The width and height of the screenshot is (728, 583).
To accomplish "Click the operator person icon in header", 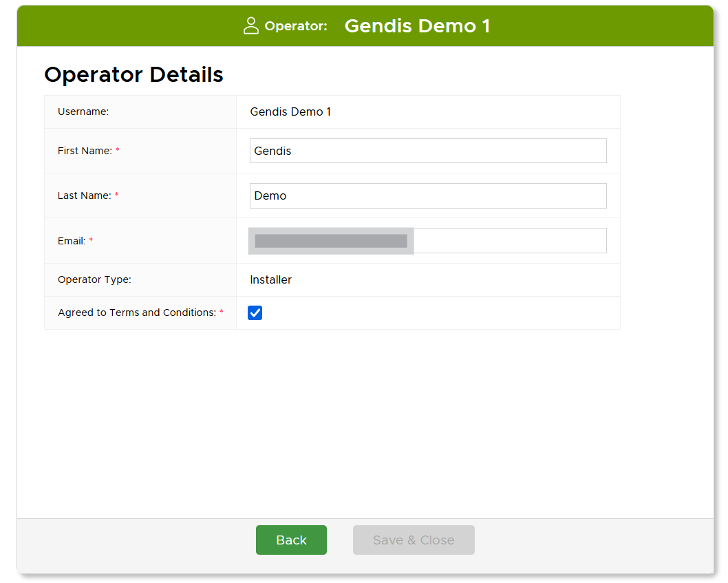I will (x=251, y=26).
